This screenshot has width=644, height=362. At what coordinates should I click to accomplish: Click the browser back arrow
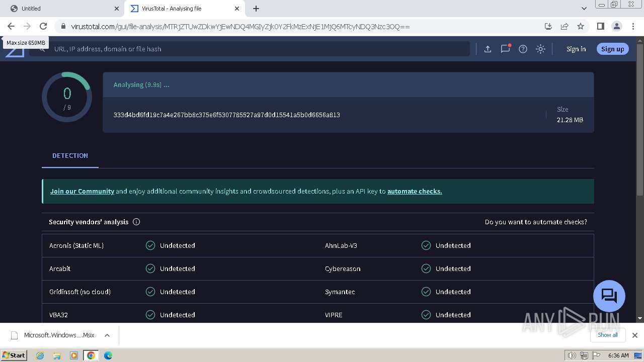[x=11, y=26]
